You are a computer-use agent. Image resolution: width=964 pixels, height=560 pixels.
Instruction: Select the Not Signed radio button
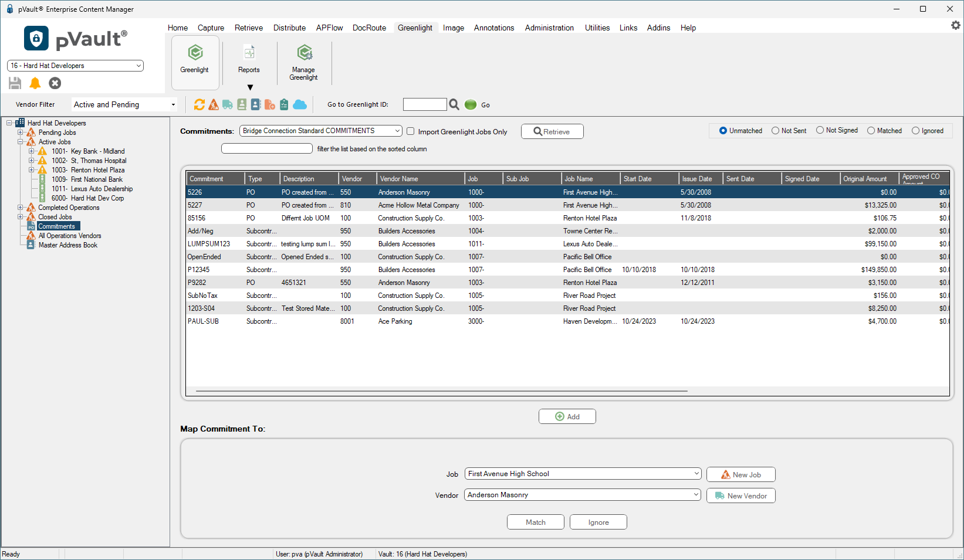click(x=820, y=130)
